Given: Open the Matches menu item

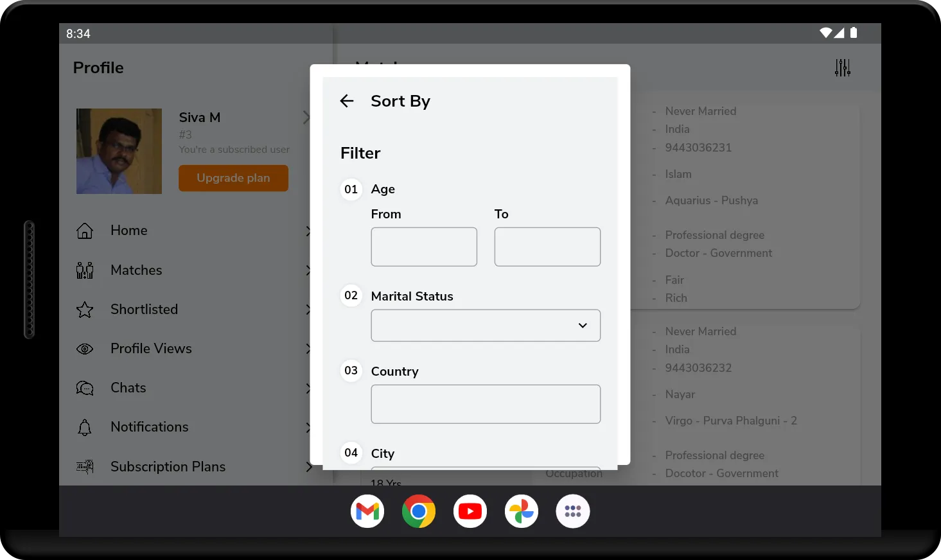Looking at the screenshot, I should coord(194,270).
